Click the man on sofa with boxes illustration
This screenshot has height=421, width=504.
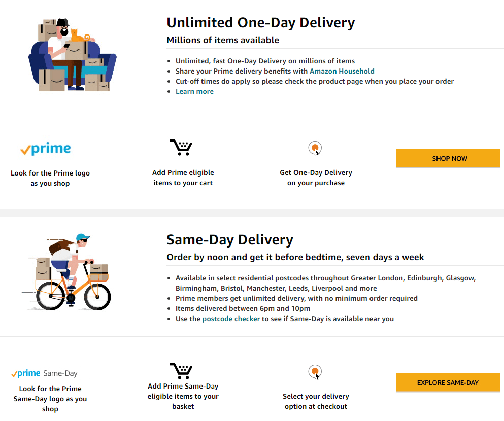coord(72,55)
